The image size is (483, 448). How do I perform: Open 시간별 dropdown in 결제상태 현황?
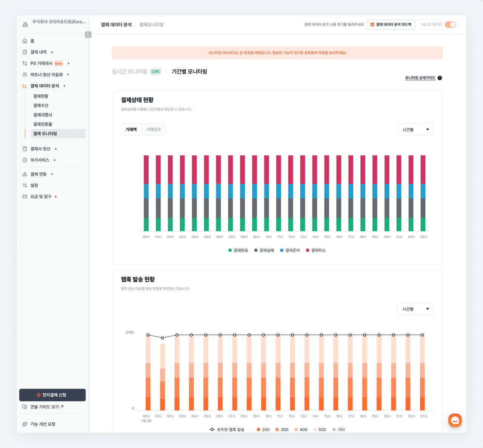click(415, 130)
